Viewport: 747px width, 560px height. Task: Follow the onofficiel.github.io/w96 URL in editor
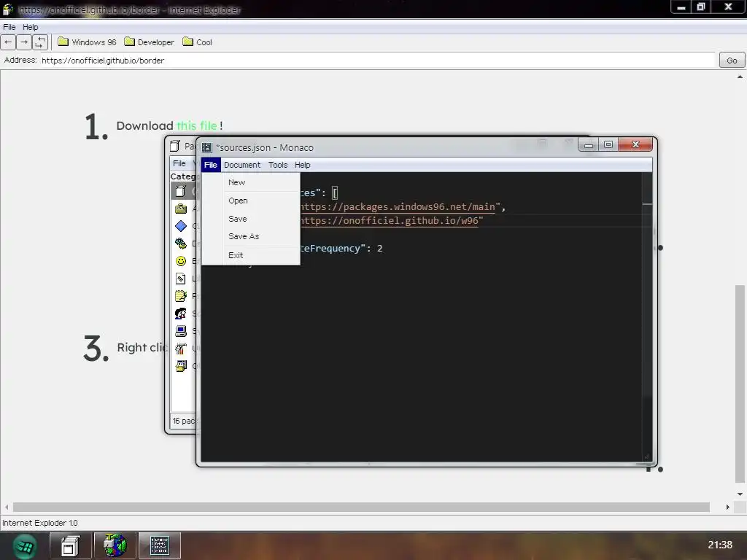(x=390, y=220)
